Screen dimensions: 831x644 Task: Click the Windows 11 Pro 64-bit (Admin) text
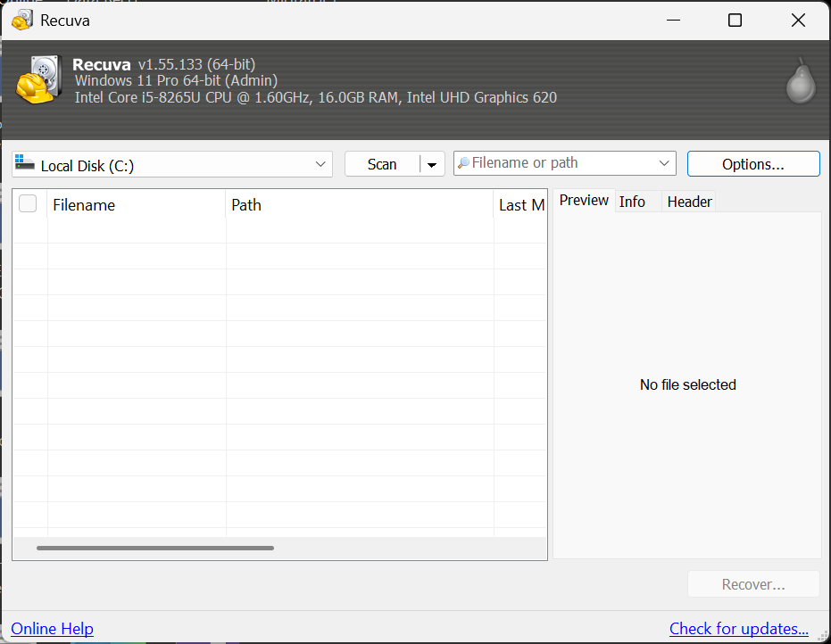(x=176, y=80)
